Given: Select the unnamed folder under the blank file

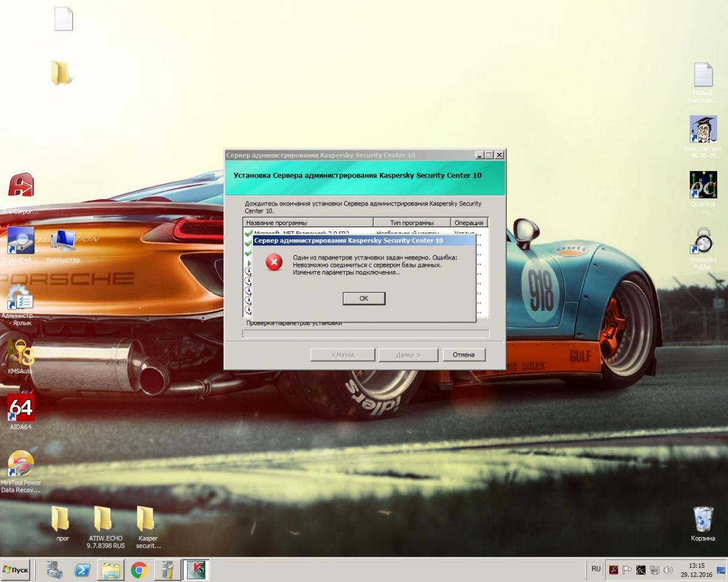Looking at the screenshot, I should click(x=61, y=73).
